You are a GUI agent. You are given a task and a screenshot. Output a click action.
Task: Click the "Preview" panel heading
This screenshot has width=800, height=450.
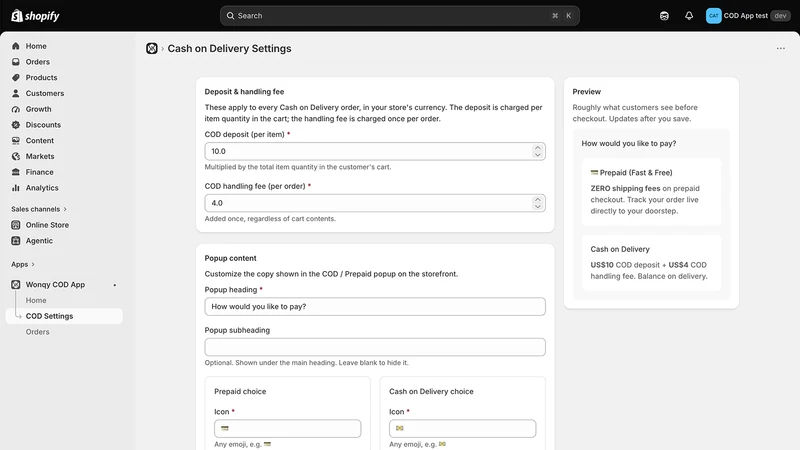[x=586, y=92]
